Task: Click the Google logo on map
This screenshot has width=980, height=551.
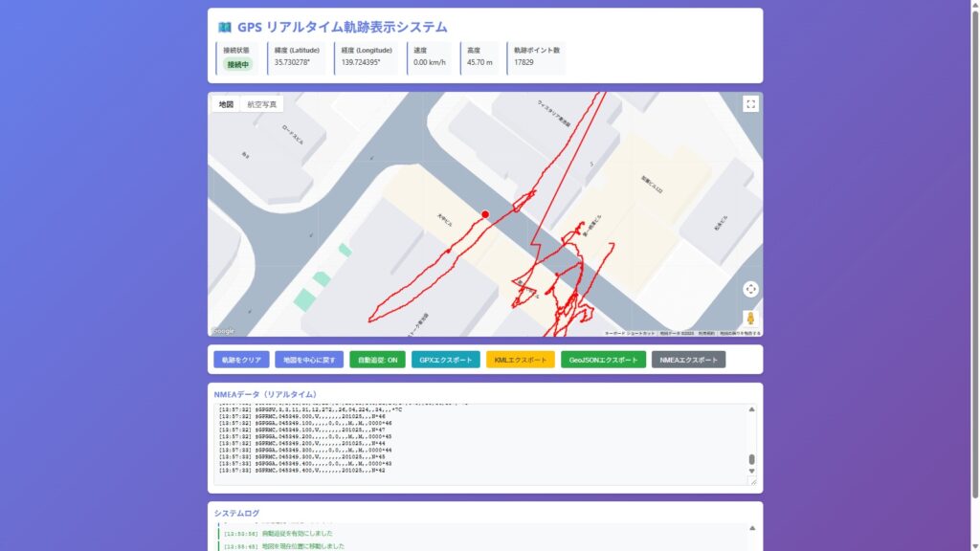Action: pyautogui.click(x=223, y=331)
